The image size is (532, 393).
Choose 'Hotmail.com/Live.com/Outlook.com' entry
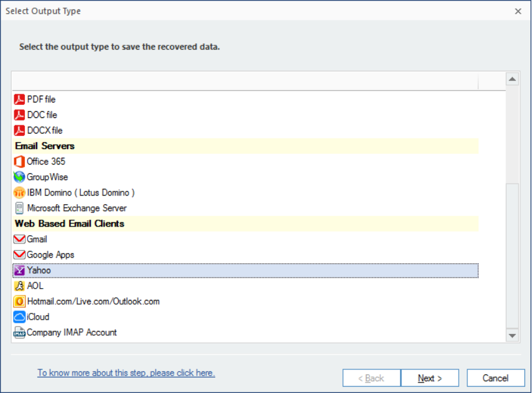(93, 302)
